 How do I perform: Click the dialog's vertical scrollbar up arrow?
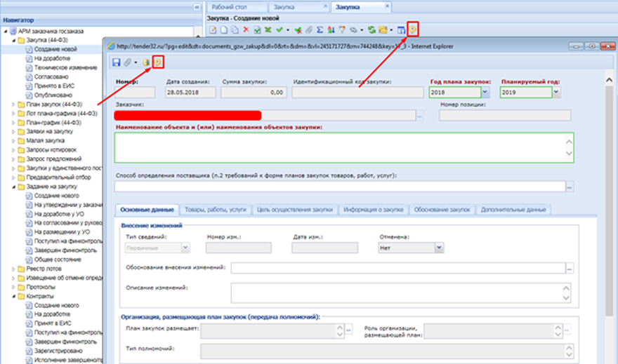[x=610, y=80]
